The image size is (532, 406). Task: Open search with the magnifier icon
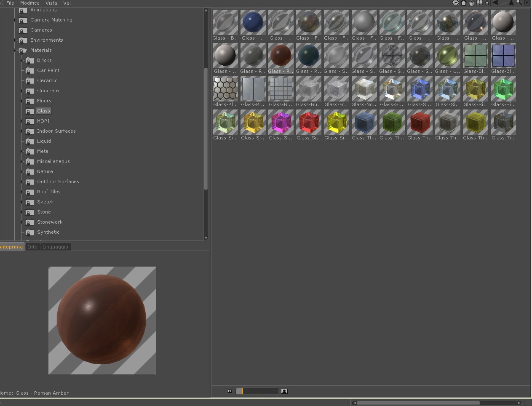click(519, 3)
